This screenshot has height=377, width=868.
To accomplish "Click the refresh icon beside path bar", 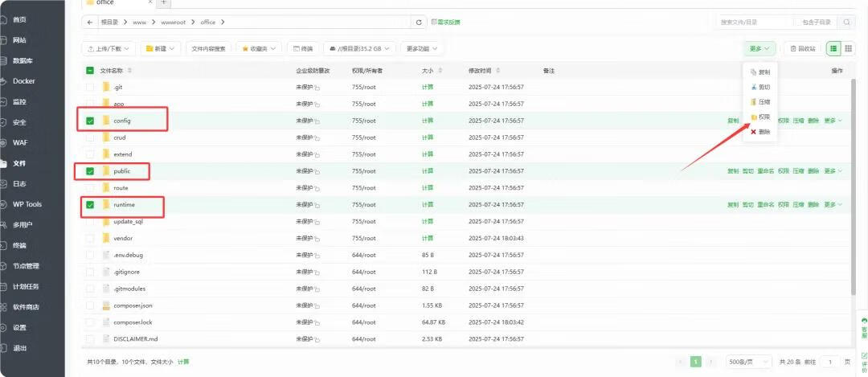I will click(419, 23).
